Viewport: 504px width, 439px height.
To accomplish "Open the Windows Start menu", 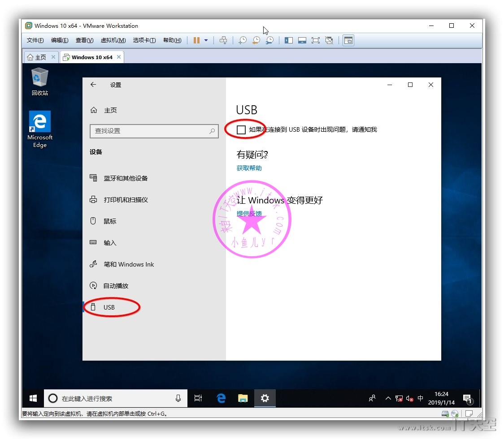I will 33,399.
